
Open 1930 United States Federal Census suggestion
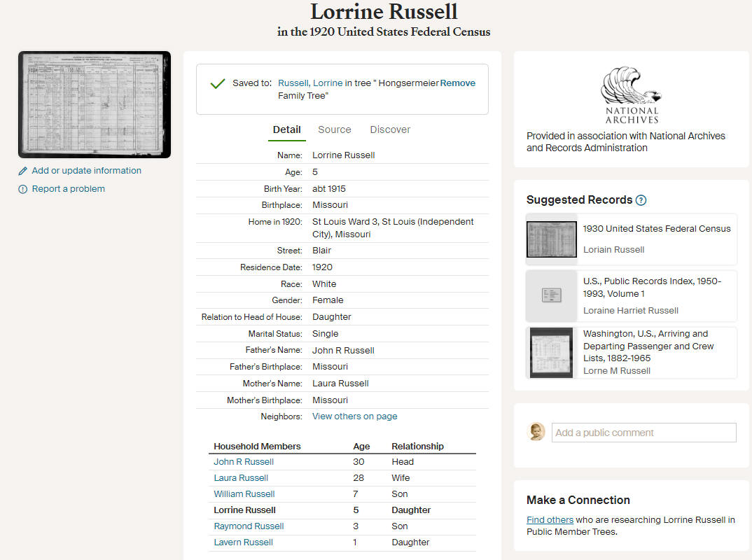pyautogui.click(x=657, y=229)
